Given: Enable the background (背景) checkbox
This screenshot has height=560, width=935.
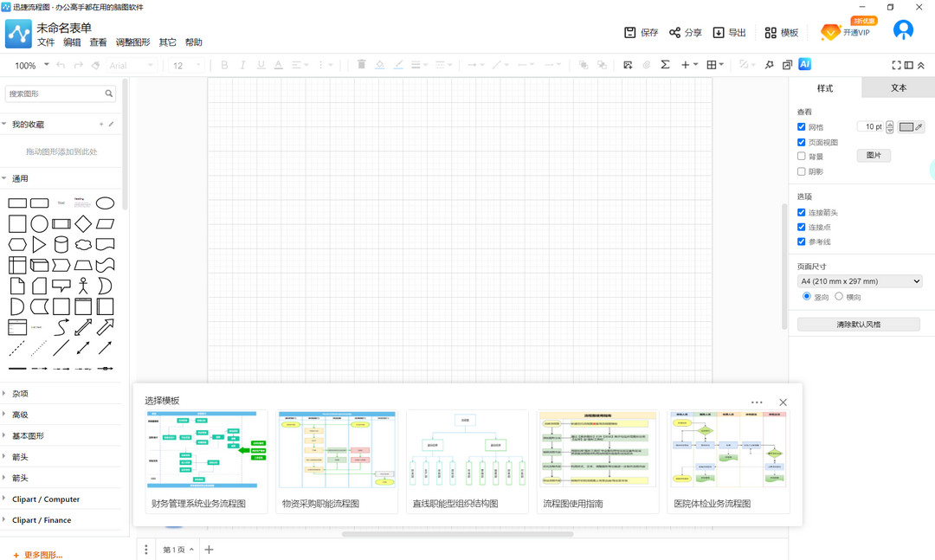Looking at the screenshot, I should pos(802,157).
